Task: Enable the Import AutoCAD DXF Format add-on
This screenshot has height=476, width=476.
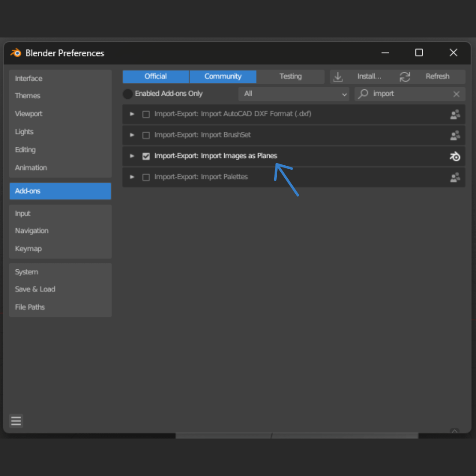Action: coord(146,115)
